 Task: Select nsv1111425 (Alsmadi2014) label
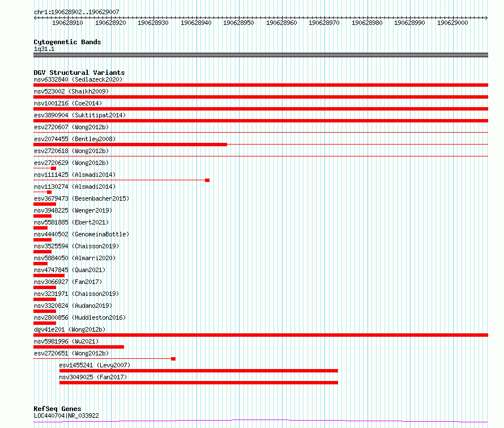[75, 175]
